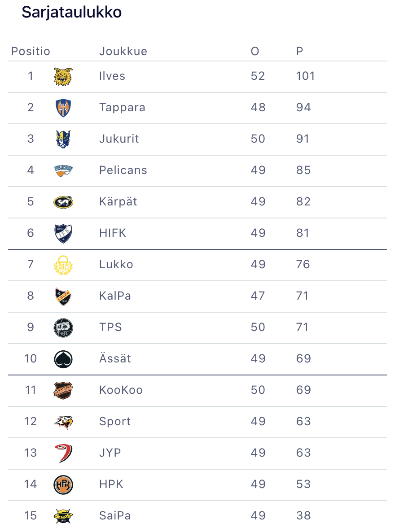This screenshot has width=395, height=532.
Task: Click the Ässät black spade logo
Action: (x=63, y=359)
